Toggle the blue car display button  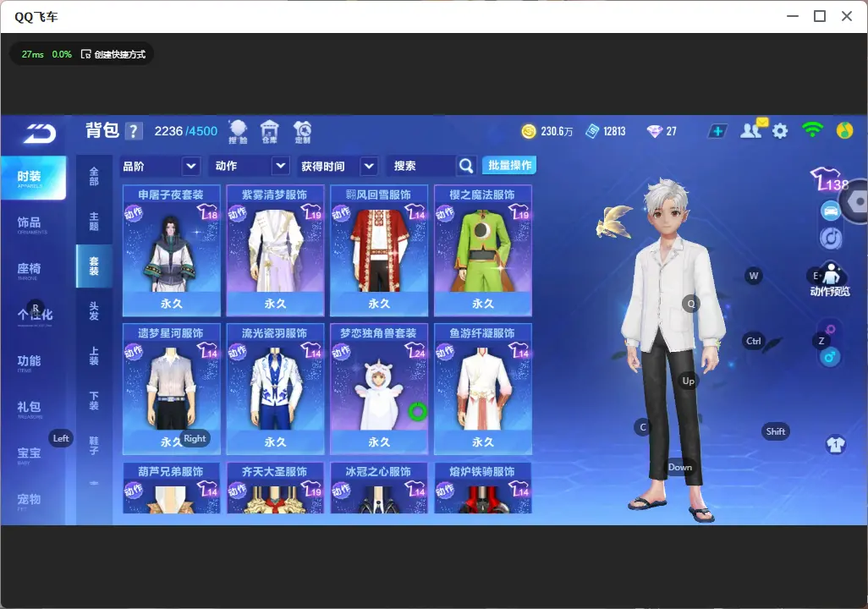pos(831,211)
